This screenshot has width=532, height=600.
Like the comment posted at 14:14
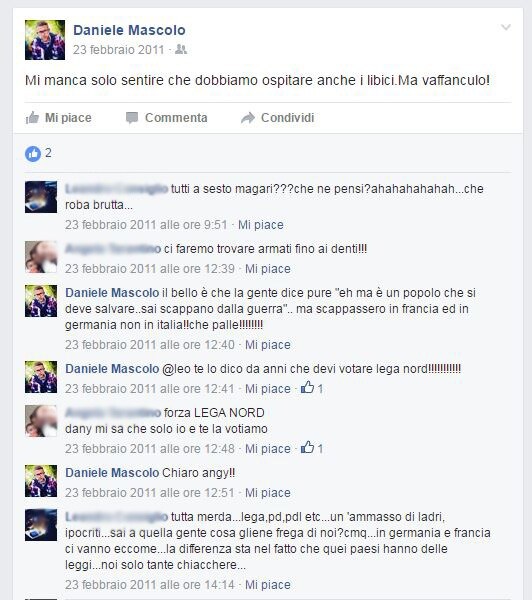268,585
